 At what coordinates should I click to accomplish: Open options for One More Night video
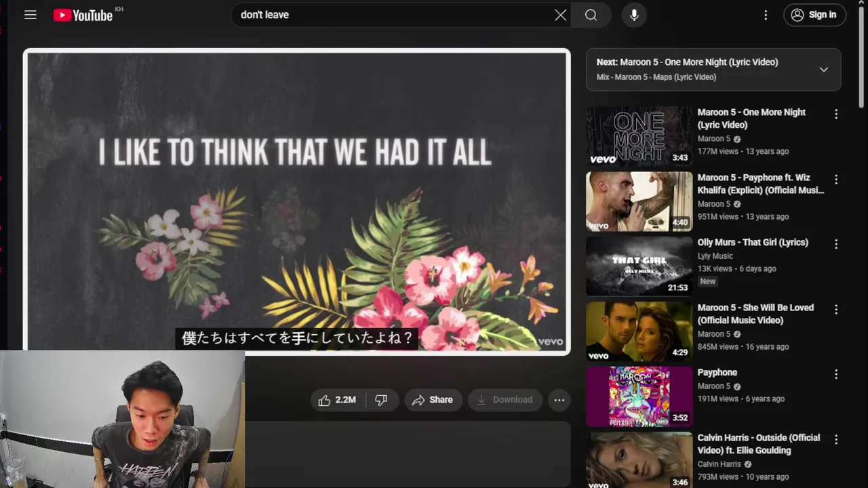836,115
